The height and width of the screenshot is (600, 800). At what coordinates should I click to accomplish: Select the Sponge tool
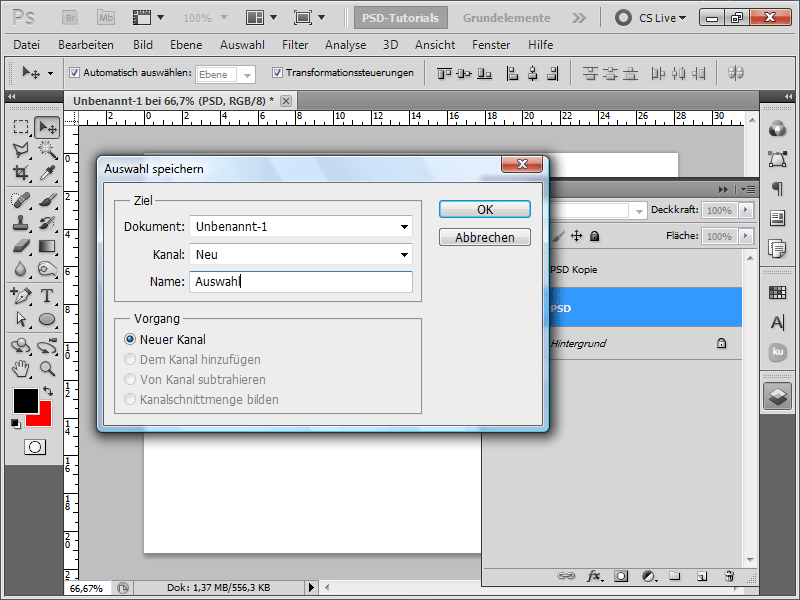click(47, 269)
